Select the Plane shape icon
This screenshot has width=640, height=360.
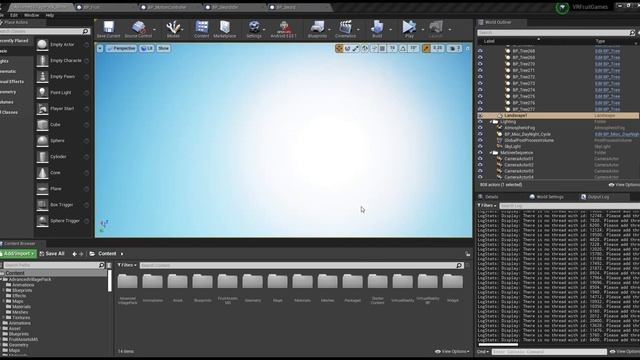tap(42, 189)
